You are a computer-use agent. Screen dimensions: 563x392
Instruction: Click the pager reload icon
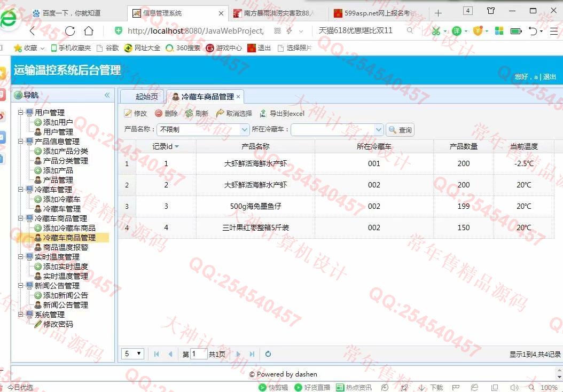click(x=268, y=354)
